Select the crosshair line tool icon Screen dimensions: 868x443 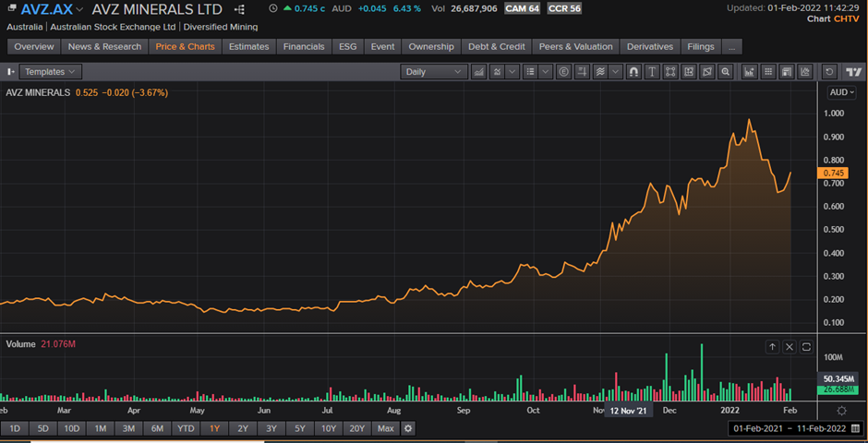(x=582, y=72)
